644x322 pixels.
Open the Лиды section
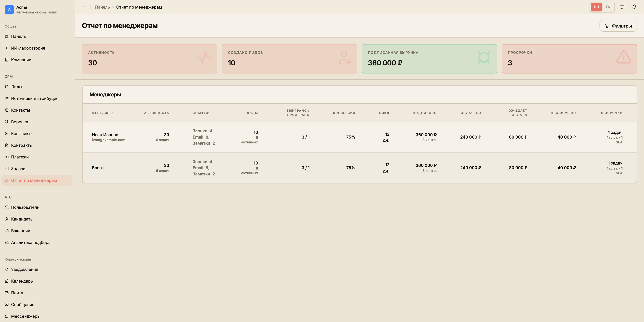[37, 87]
